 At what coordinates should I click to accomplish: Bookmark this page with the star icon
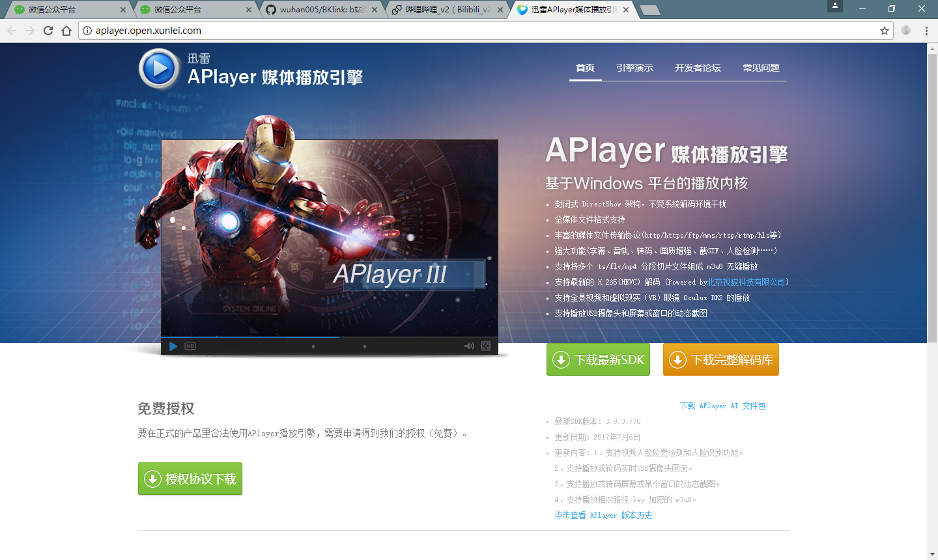point(885,31)
